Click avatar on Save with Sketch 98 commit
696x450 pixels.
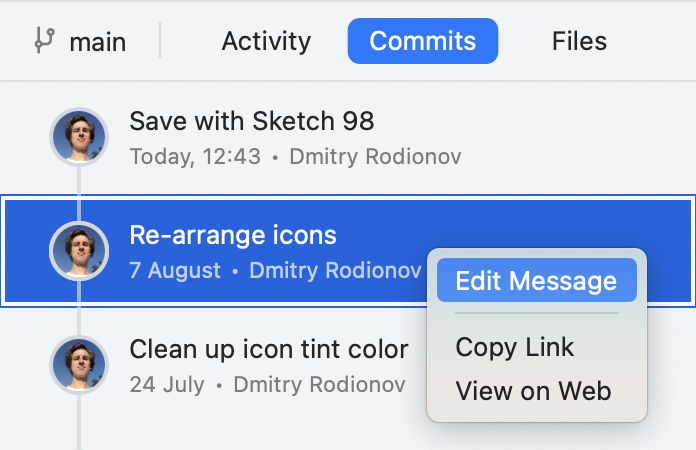(79, 137)
